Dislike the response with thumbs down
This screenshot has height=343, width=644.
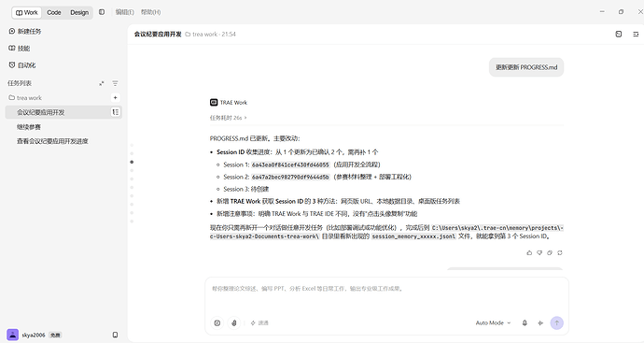click(539, 252)
